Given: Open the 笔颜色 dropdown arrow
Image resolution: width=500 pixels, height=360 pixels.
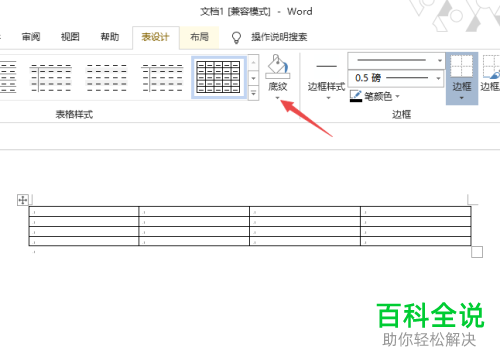Looking at the screenshot, I should click(397, 97).
